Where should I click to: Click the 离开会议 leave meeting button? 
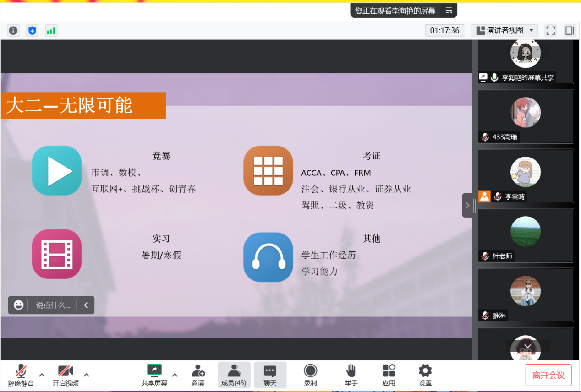click(548, 376)
